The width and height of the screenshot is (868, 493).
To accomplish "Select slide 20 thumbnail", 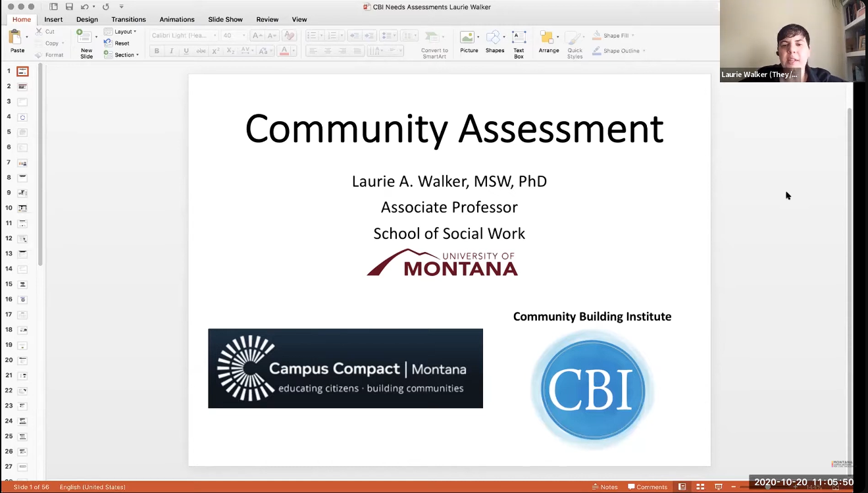I will click(22, 361).
